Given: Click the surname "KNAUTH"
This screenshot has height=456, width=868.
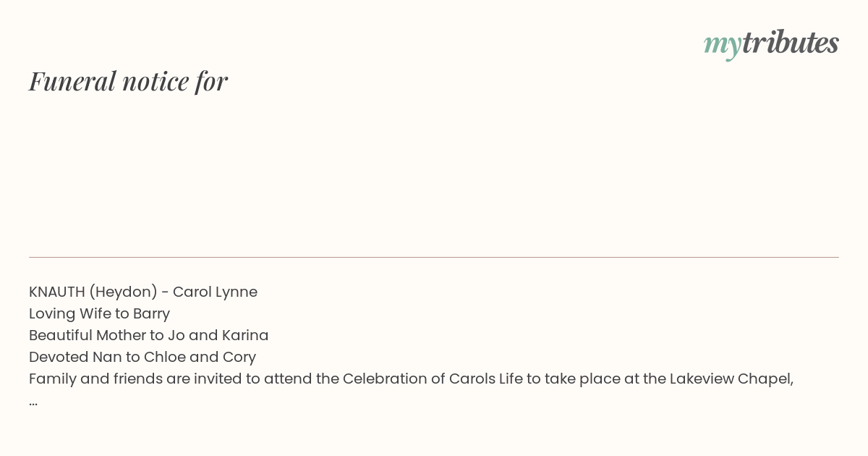Looking at the screenshot, I should coord(57,292).
